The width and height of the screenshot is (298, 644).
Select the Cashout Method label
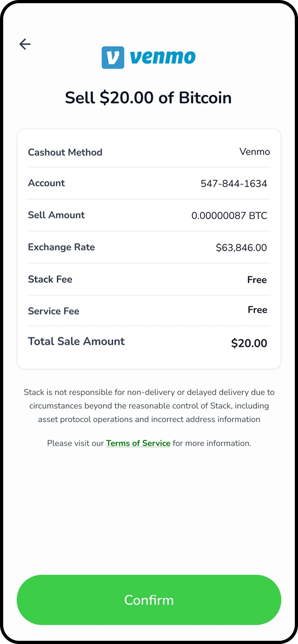pyautogui.click(x=65, y=152)
